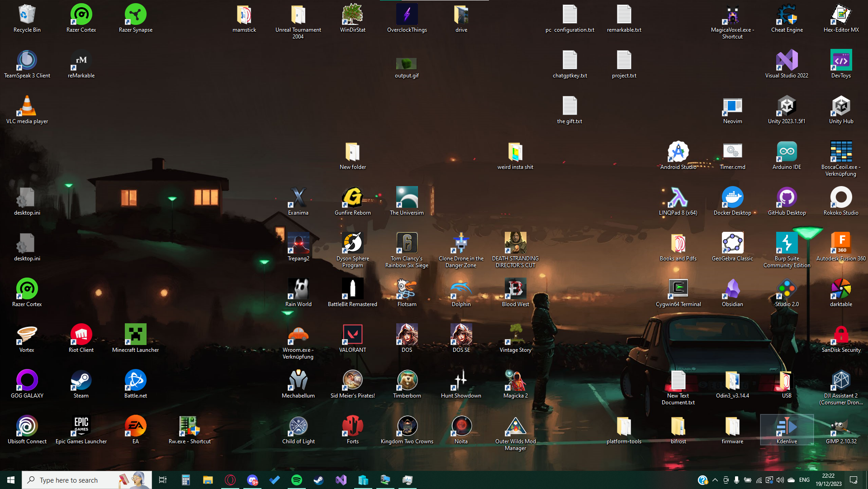The width and height of the screenshot is (868, 489).
Task: Select the Ubisoft Connect icon
Action: pyautogui.click(x=27, y=430)
